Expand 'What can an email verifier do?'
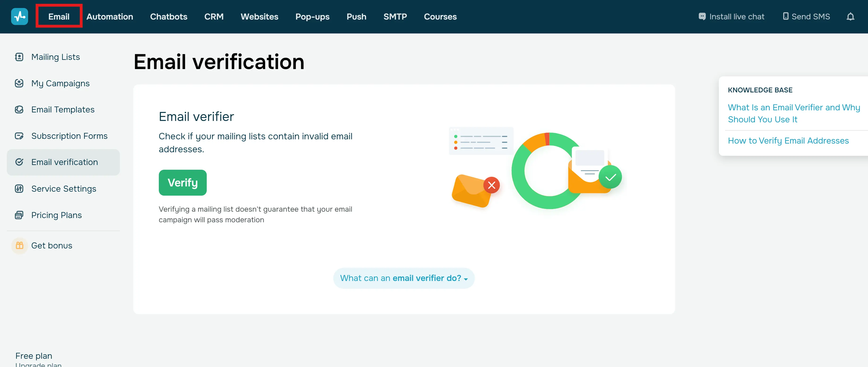Image resolution: width=868 pixels, height=367 pixels. pos(404,278)
